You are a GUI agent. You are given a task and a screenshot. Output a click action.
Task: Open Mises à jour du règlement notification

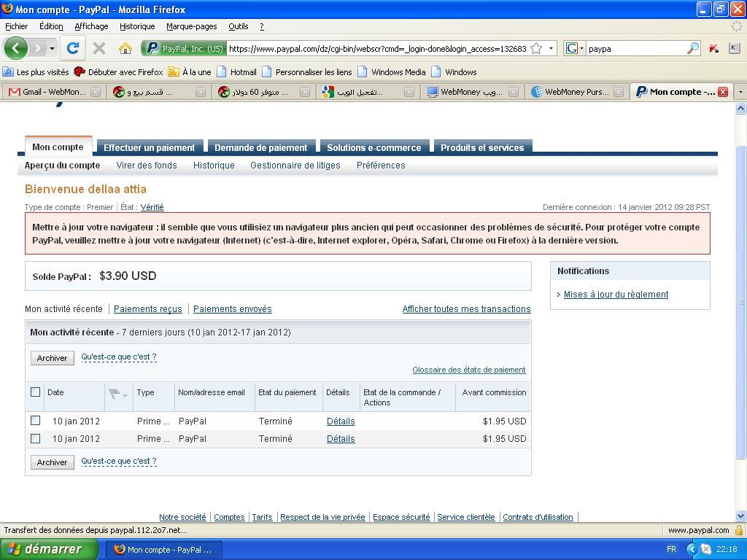coord(616,295)
